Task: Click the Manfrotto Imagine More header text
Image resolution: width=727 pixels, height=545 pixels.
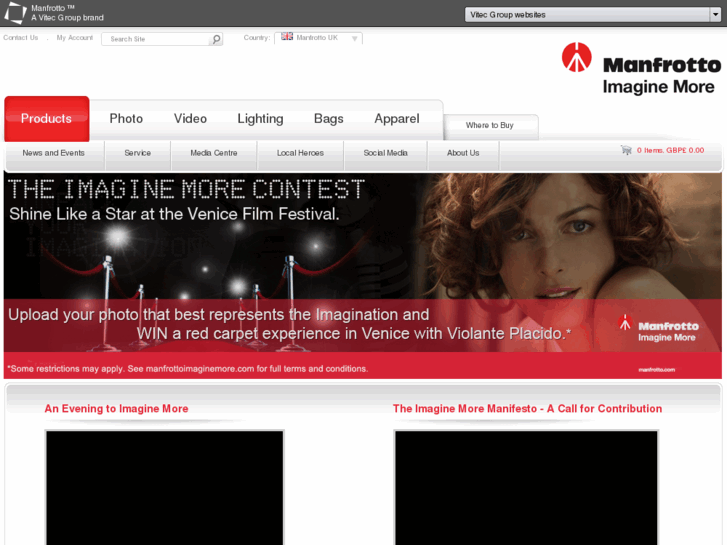Action: point(662,76)
